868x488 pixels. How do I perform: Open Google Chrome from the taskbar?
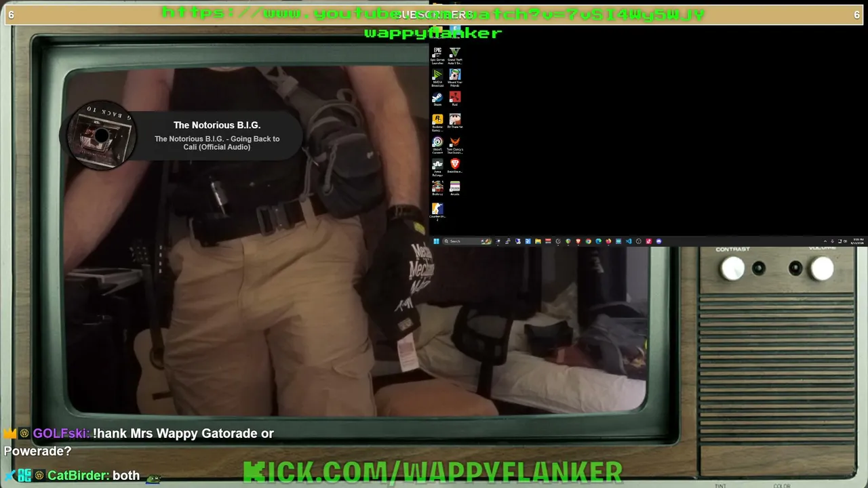tap(588, 241)
